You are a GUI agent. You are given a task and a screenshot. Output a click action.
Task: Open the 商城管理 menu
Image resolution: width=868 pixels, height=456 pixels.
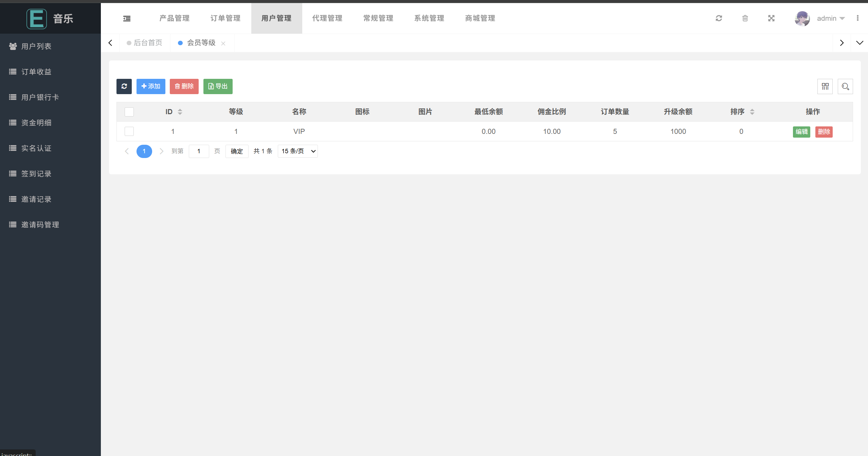click(480, 18)
